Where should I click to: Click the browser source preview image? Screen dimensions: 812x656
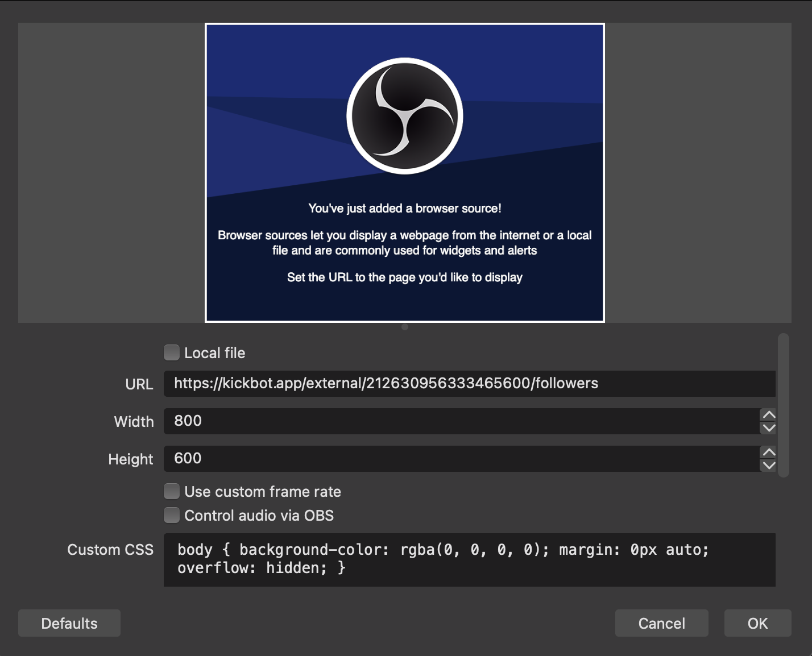(405, 173)
